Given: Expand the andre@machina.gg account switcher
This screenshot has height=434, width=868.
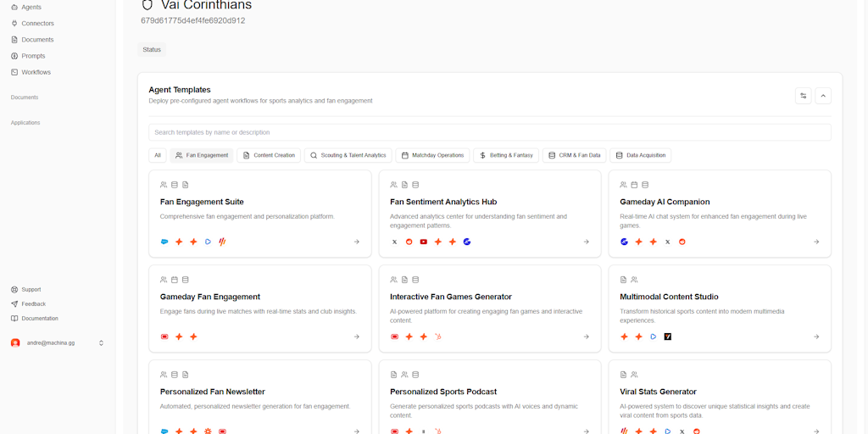Looking at the screenshot, I should coord(102,343).
